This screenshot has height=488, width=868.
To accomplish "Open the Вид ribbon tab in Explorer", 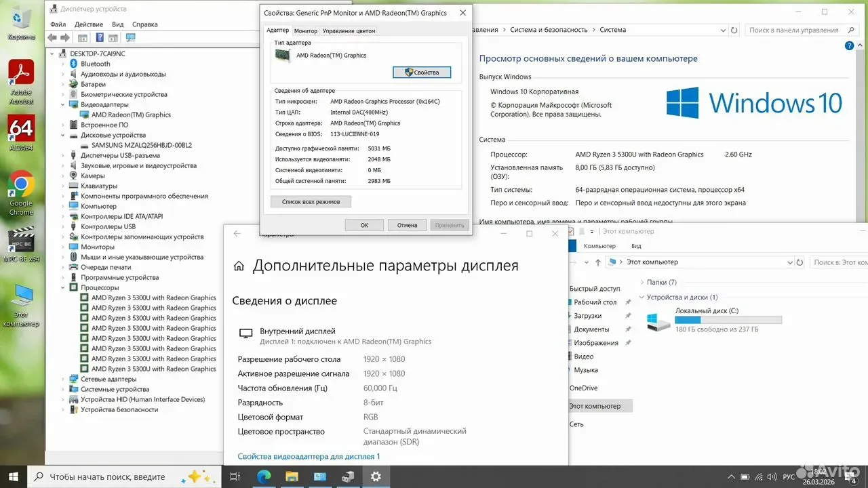I will point(636,246).
